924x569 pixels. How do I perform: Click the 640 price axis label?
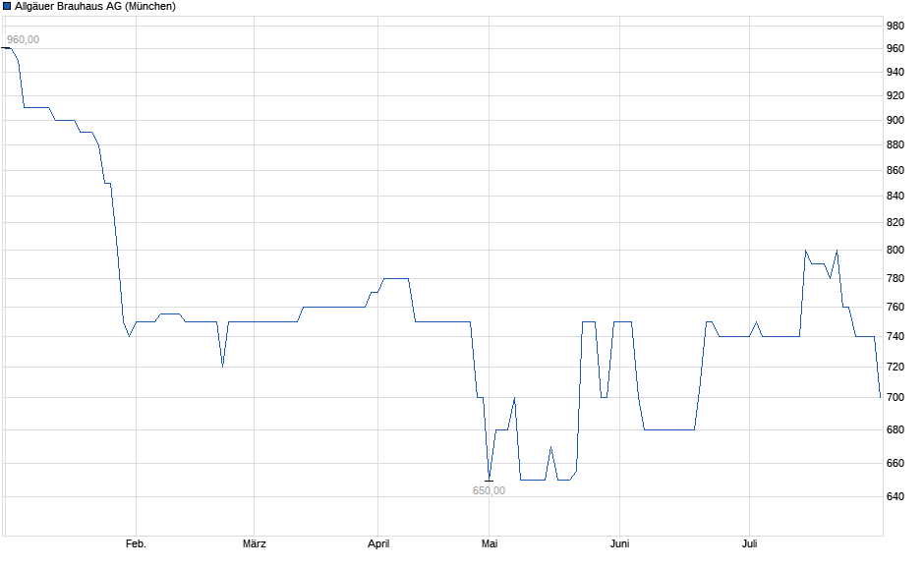[895, 496]
